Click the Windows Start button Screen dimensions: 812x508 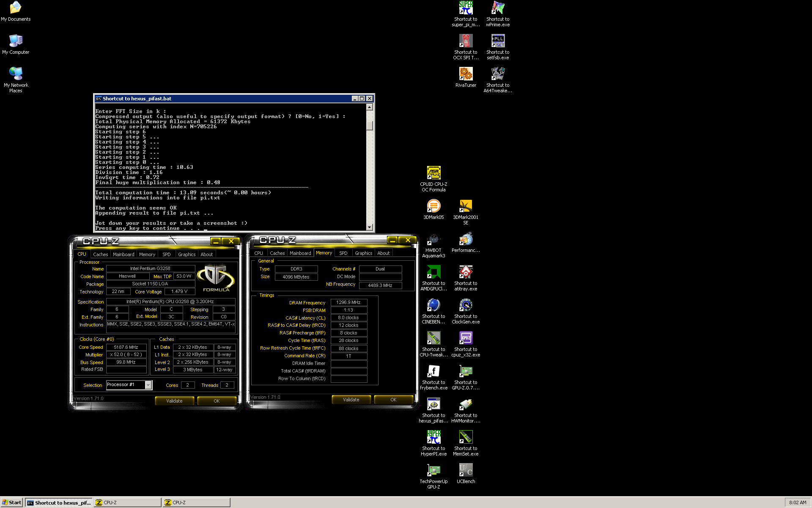(12, 502)
